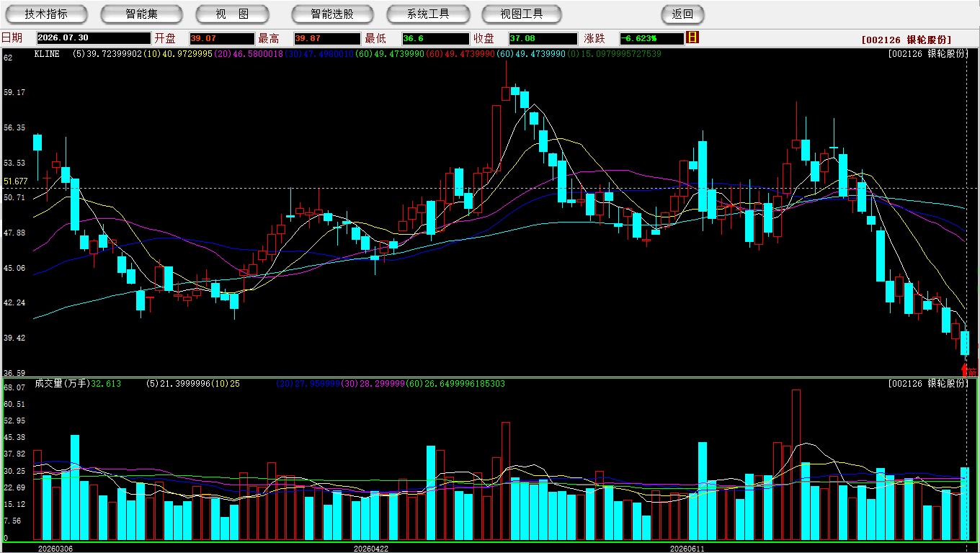Open the 技术指标 menu button
980x553 pixels.
(x=46, y=14)
